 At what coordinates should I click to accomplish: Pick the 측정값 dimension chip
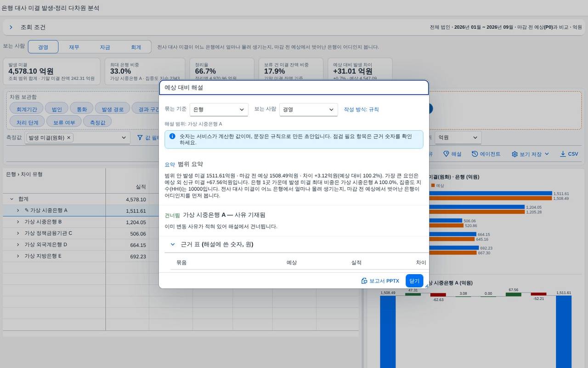(97, 122)
